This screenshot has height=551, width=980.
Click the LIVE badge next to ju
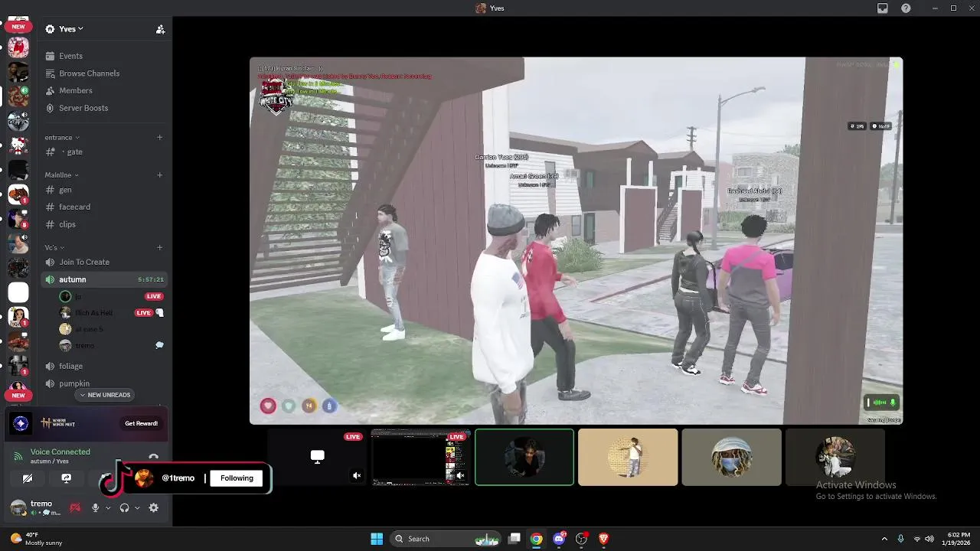[154, 296]
